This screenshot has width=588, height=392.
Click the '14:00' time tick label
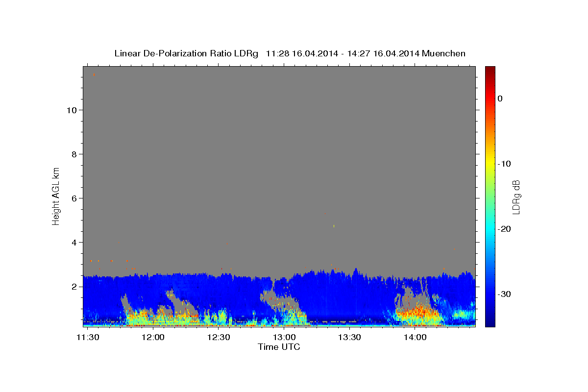[x=415, y=338]
